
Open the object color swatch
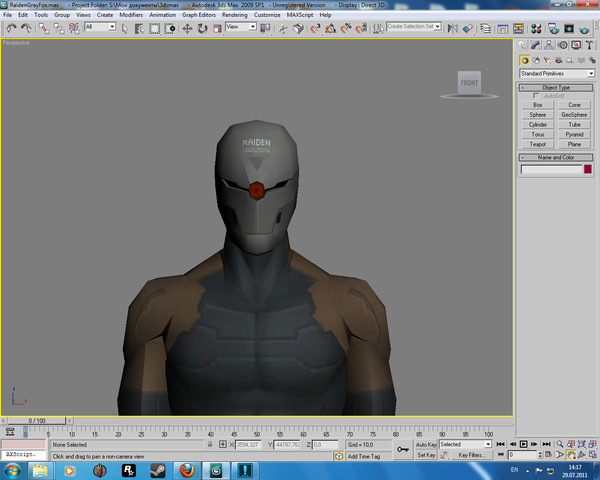coord(588,169)
